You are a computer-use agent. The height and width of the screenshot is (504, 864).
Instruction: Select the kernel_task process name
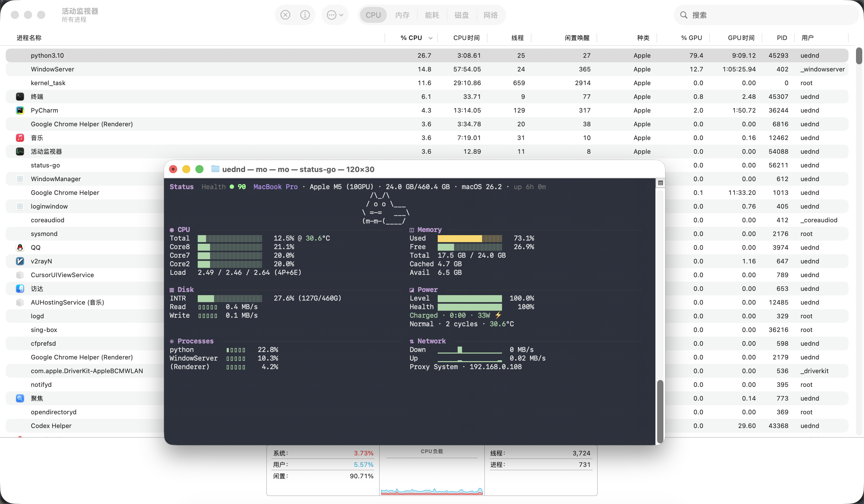[x=48, y=83]
